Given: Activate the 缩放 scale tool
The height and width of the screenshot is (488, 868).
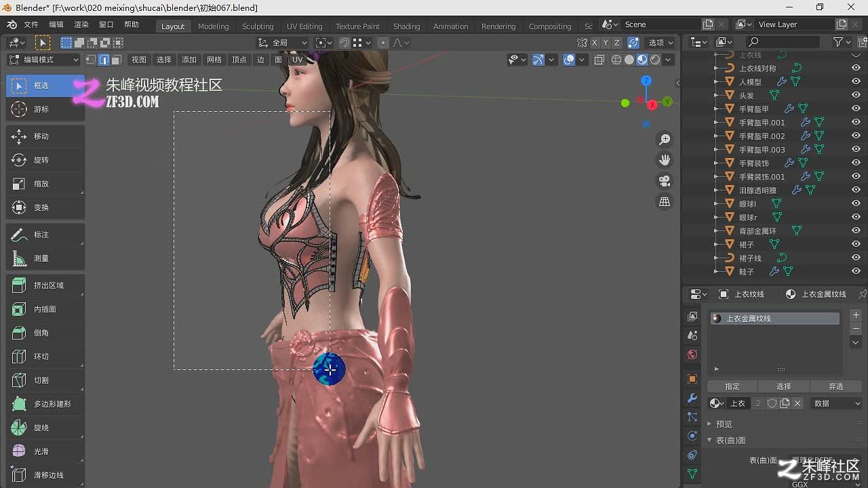Looking at the screenshot, I should pos(45,184).
